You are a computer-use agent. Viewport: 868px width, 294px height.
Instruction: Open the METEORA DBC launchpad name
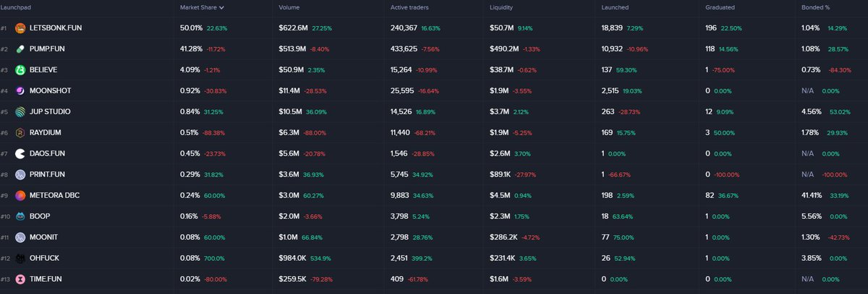(55, 196)
